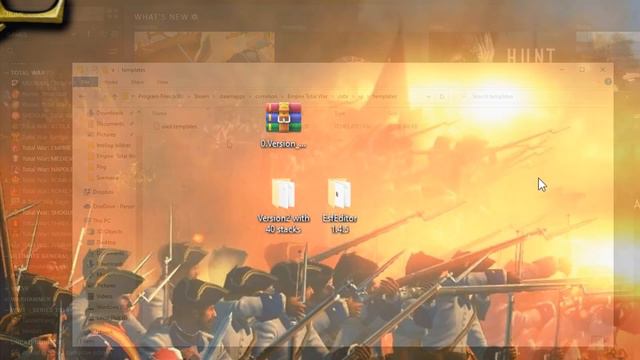
Task: Refresh the templates folder view
Action: (x=442, y=97)
